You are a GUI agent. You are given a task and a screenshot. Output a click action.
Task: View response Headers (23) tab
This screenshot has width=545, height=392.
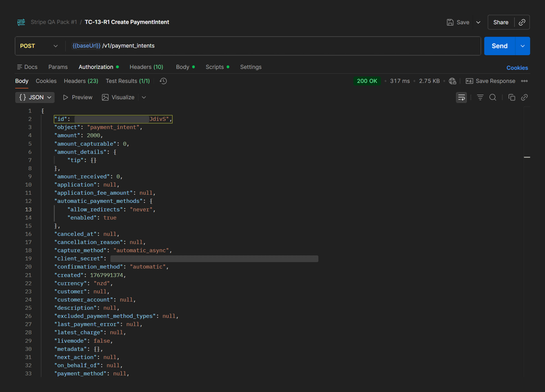pyautogui.click(x=81, y=81)
